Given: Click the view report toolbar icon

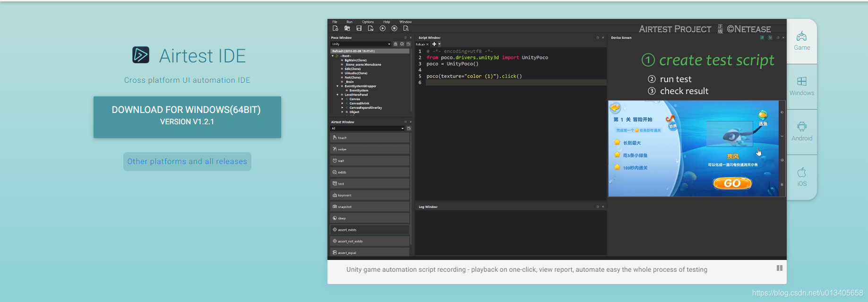Looking at the screenshot, I should [406, 28].
